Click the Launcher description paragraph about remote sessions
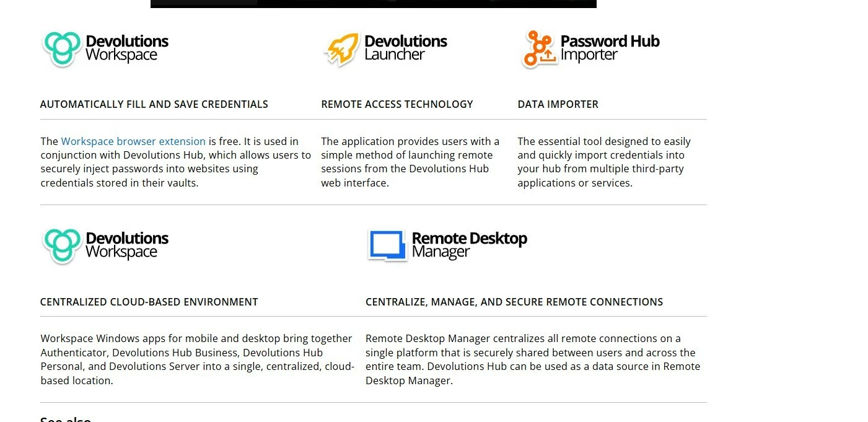 [410, 162]
